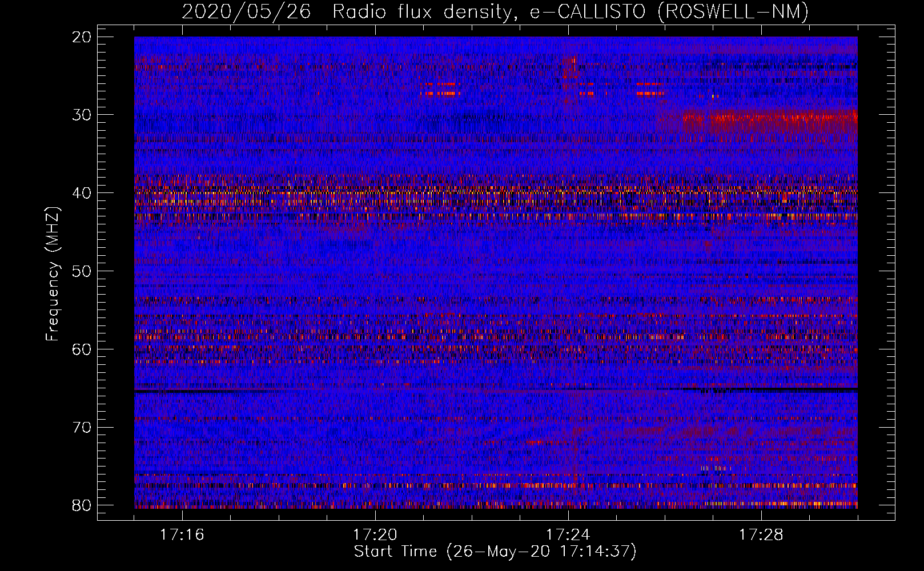924x571 pixels.
Task: Click the 17:16 time tick label
Action: click(x=182, y=534)
